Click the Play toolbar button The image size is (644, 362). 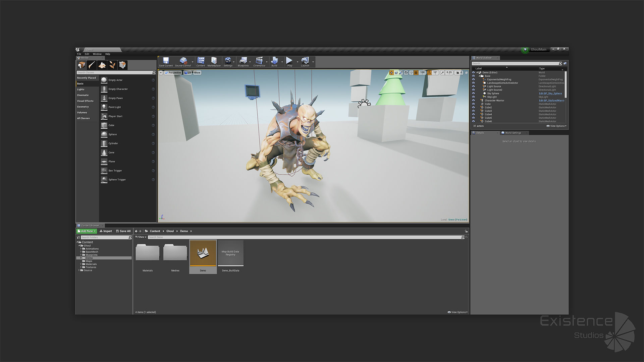289,62
